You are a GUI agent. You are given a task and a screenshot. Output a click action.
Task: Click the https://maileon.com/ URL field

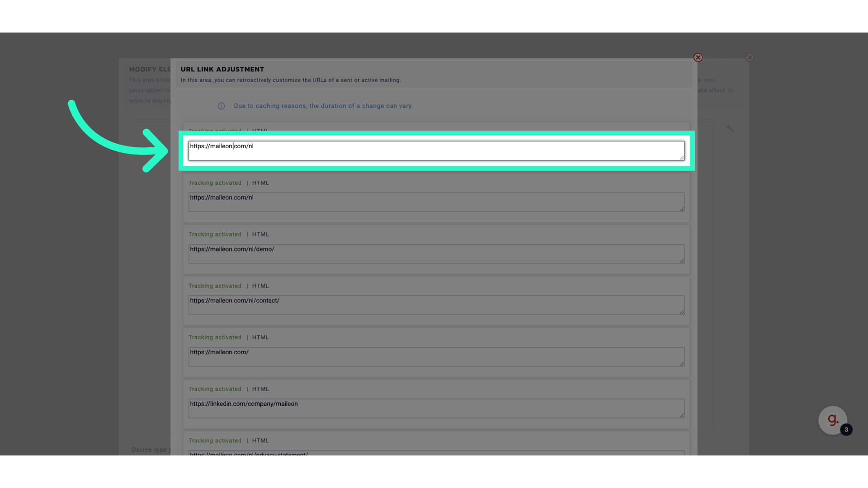pos(436,357)
